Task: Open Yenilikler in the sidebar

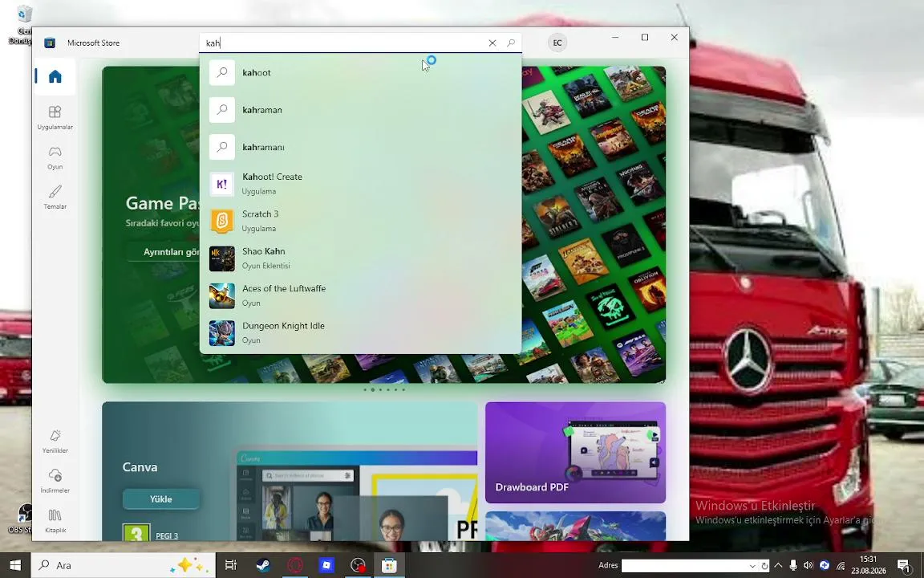Action: point(55,442)
